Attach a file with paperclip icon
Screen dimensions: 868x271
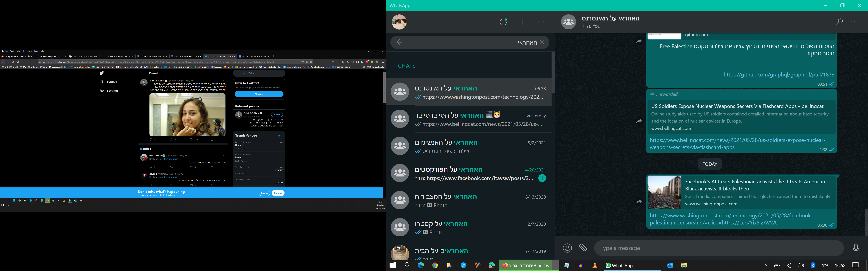[x=583, y=248]
